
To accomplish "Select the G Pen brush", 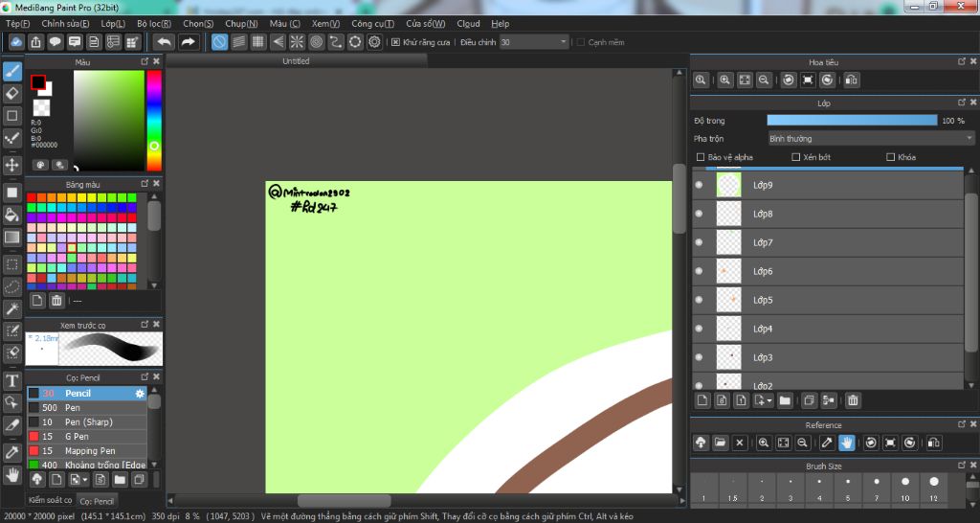I will [87, 437].
